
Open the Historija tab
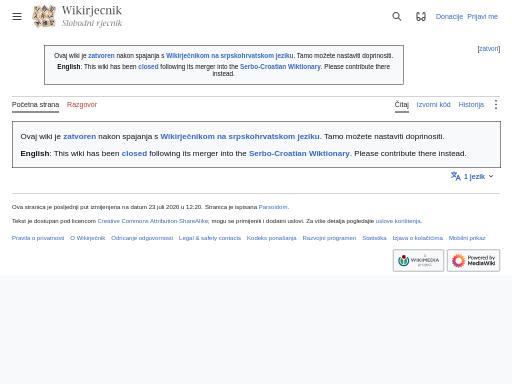(x=471, y=105)
